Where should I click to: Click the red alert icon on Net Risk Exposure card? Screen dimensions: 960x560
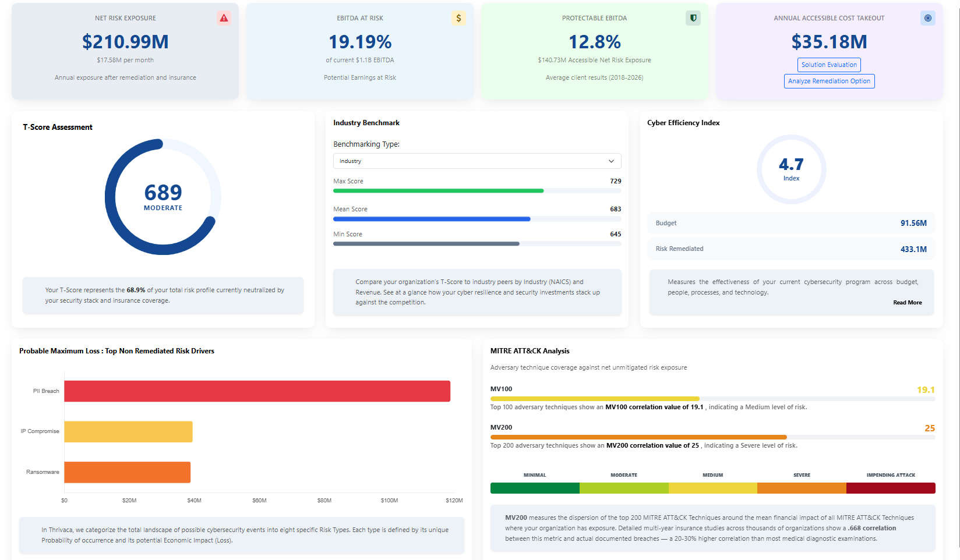click(x=224, y=18)
